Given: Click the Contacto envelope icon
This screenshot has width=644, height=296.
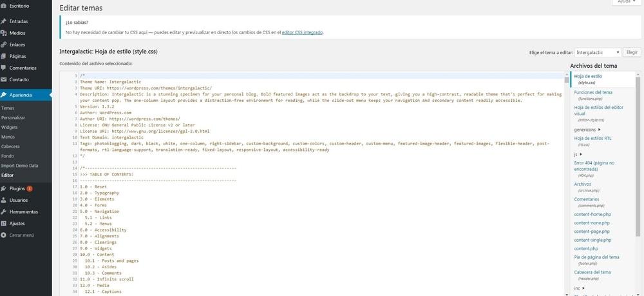Looking at the screenshot, I should pyautogui.click(x=4, y=79).
